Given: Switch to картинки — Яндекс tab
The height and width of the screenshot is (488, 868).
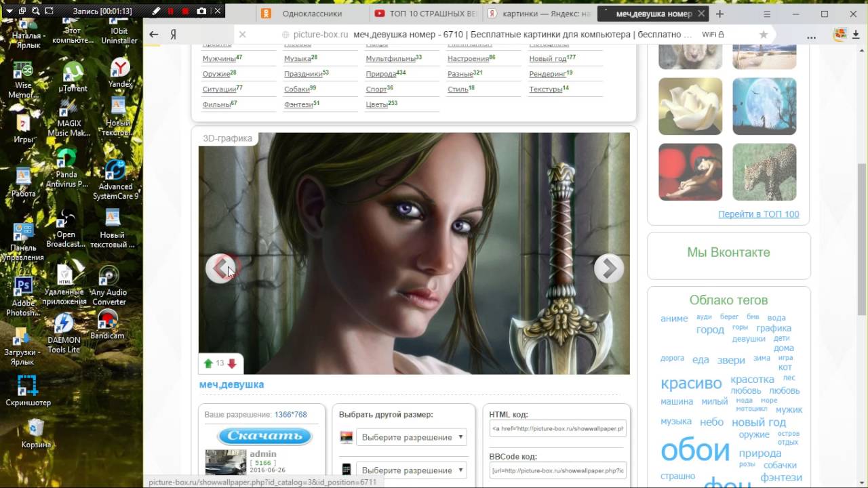Looking at the screenshot, I should coord(539,14).
